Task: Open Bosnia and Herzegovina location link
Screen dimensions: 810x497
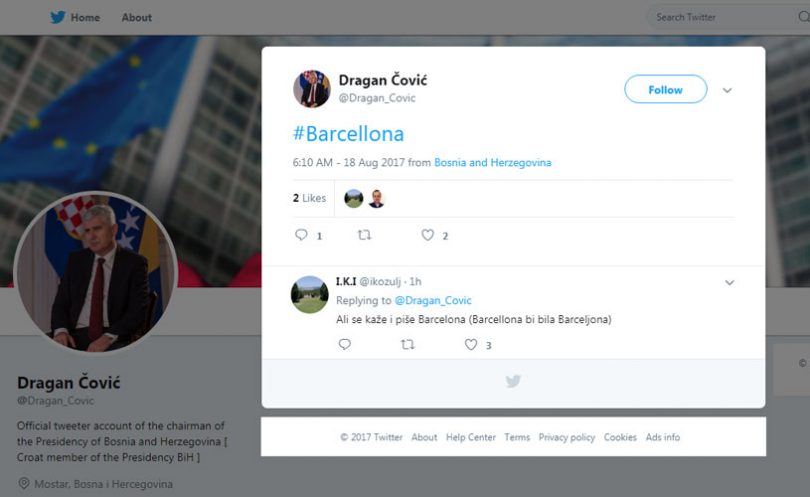Action: coord(492,162)
